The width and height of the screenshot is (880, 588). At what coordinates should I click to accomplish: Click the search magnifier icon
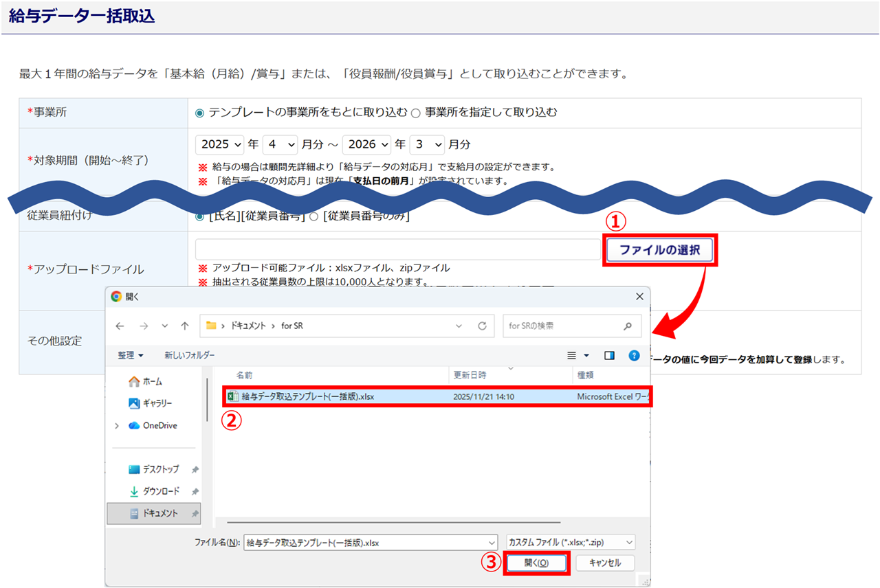click(x=627, y=326)
